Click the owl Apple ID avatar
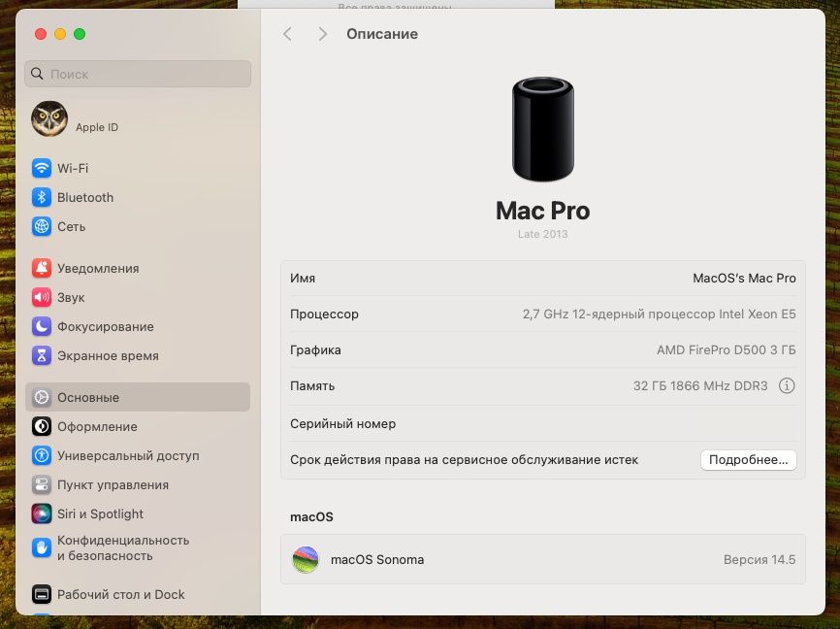840x629 pixels. point(49,118)
